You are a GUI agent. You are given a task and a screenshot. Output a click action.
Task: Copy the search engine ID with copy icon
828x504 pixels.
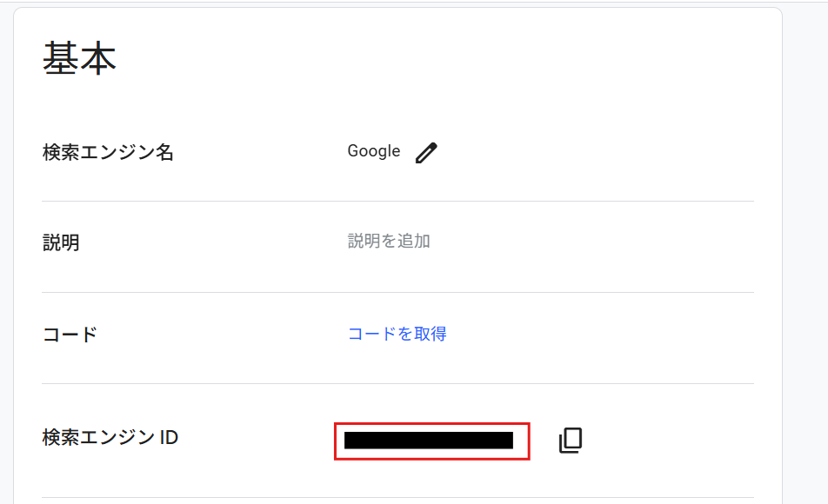pos(570,441)
